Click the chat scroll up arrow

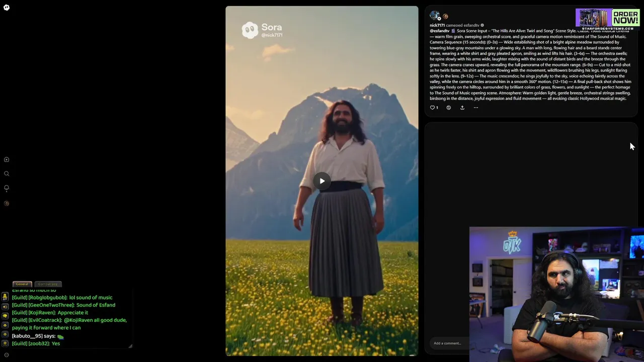click(5, 325)
